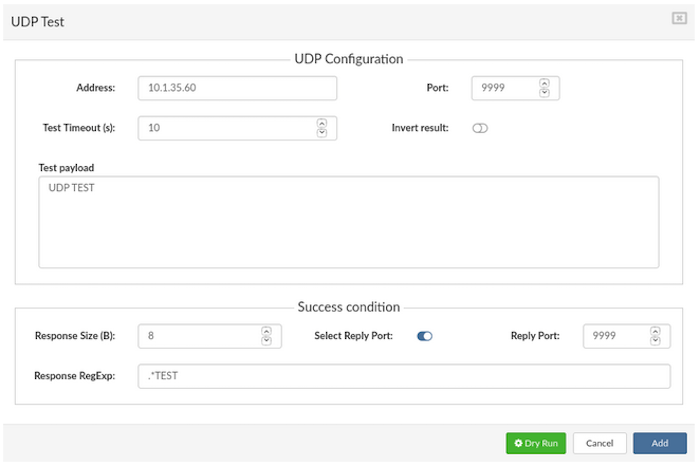Decrement the Test Timeout spinner
Image resolution: width=700 pixels, height=466 pixels.
[x=321, y=133]
